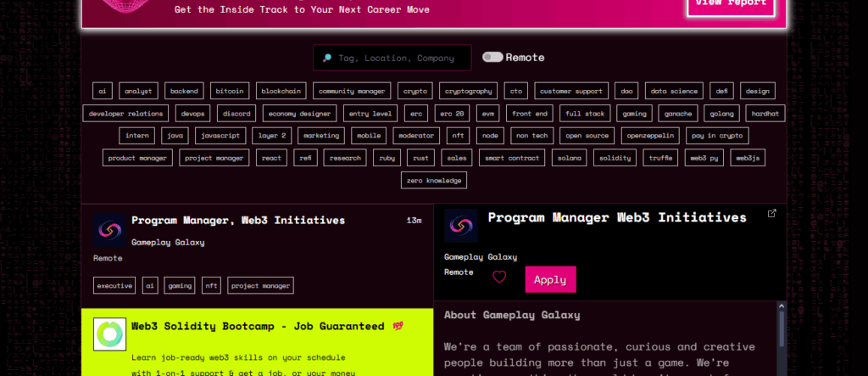Open job in new window icon
The image size is (868, 376).
771,214
